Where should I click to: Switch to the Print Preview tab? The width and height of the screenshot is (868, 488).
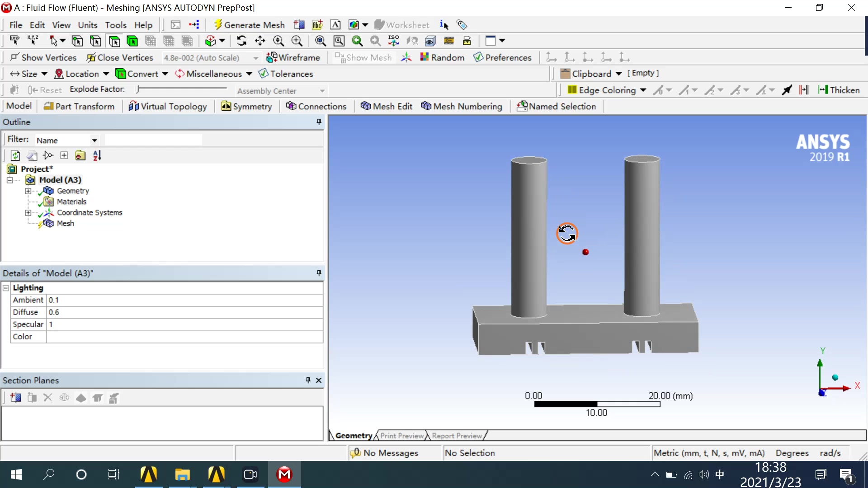pyautogui.click(x=402, y=436)
